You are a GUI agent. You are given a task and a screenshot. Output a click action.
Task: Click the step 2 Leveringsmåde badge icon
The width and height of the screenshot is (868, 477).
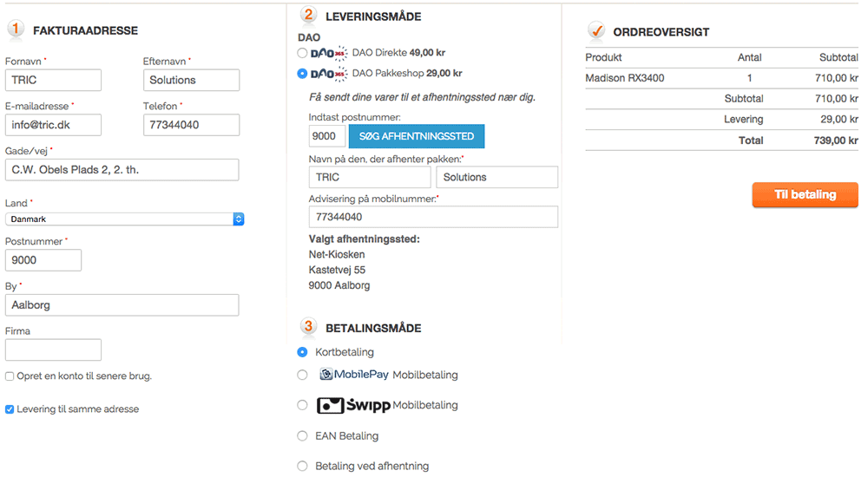(308, 15)
